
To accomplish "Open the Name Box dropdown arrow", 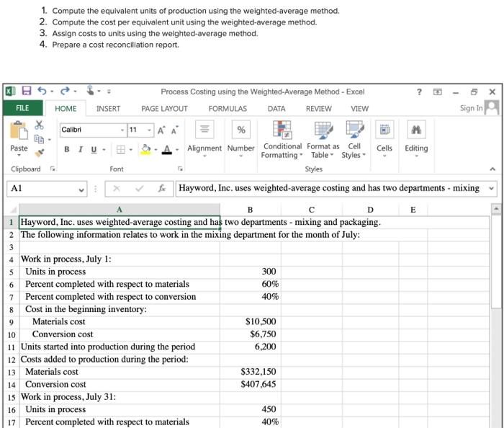I will point(81,190).
